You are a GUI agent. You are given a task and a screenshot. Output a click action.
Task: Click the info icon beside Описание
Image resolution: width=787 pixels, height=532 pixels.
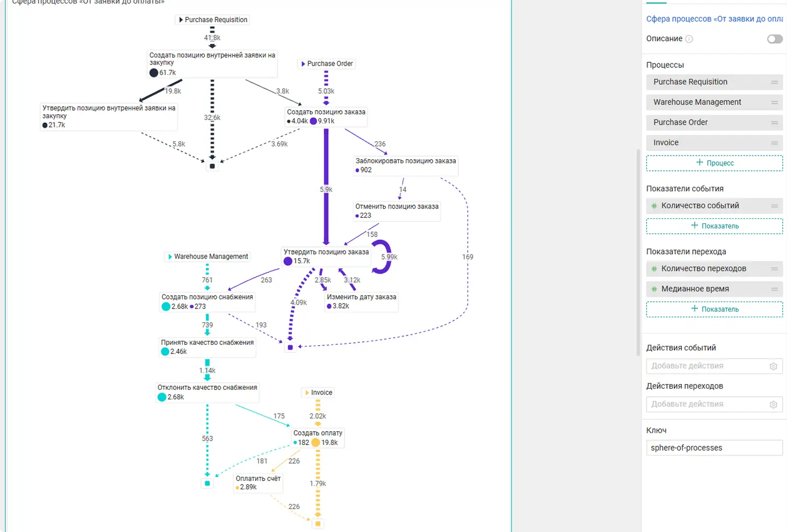[x=689, y=39]
